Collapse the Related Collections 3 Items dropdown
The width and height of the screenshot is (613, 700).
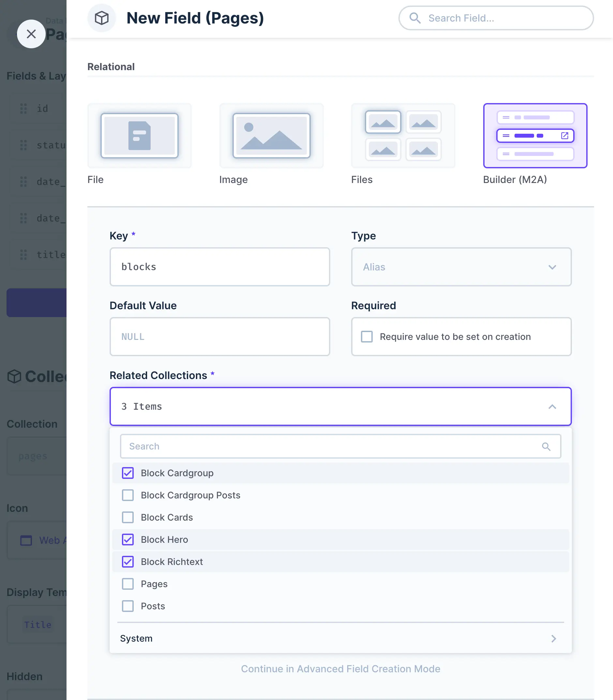point(552,407)
